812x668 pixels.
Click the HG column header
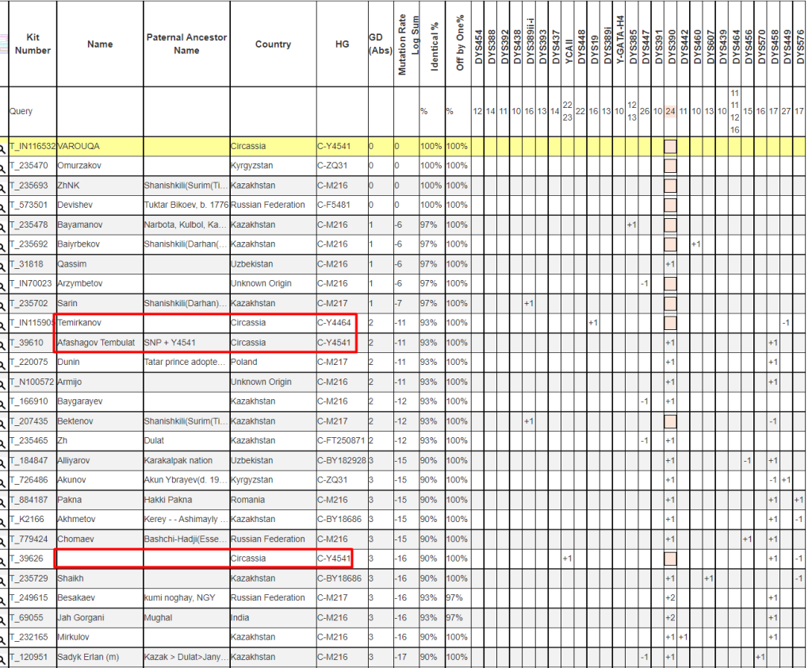(343, 44)
